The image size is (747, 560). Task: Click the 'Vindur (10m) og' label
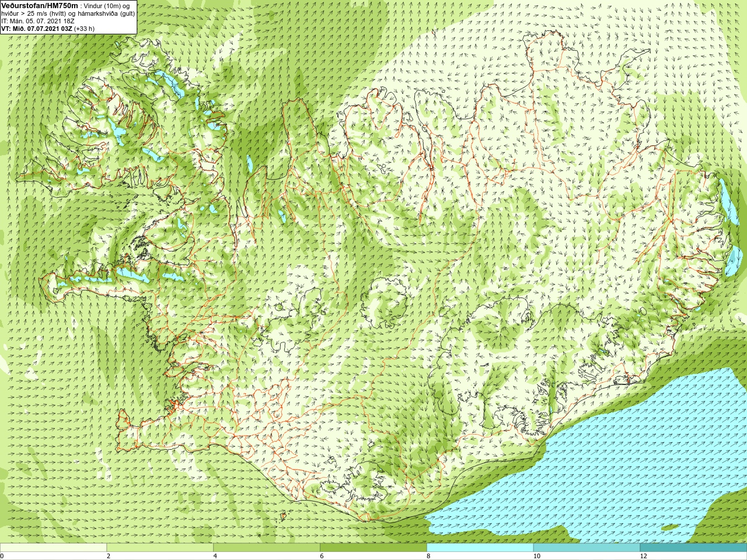[107, 6]
